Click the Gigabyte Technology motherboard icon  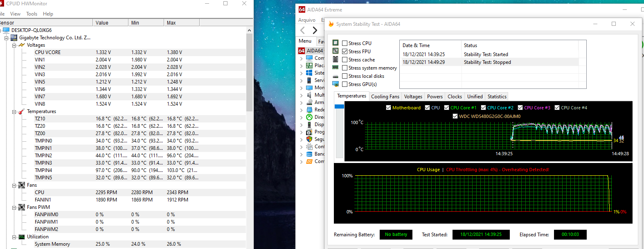14,38
